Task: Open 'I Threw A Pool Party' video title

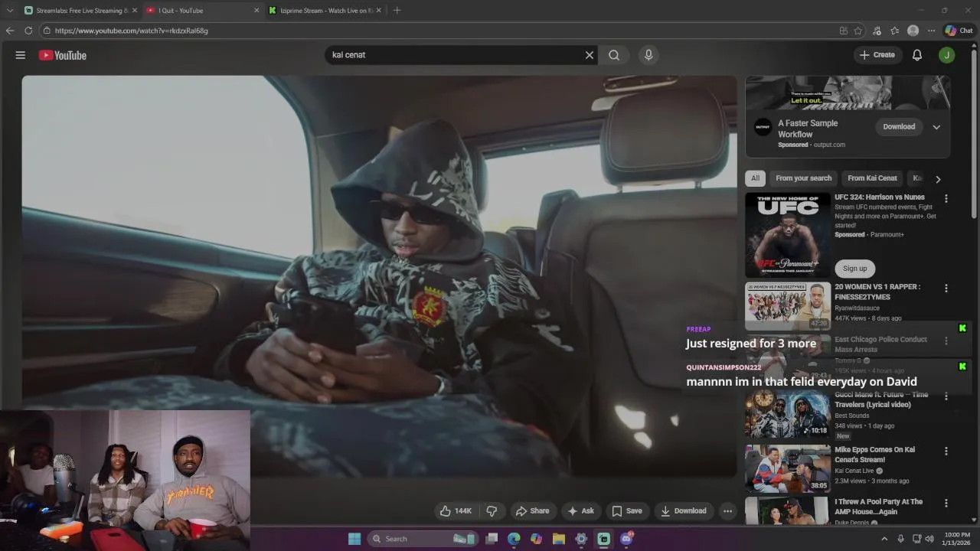Action: (x=878, y=507)
